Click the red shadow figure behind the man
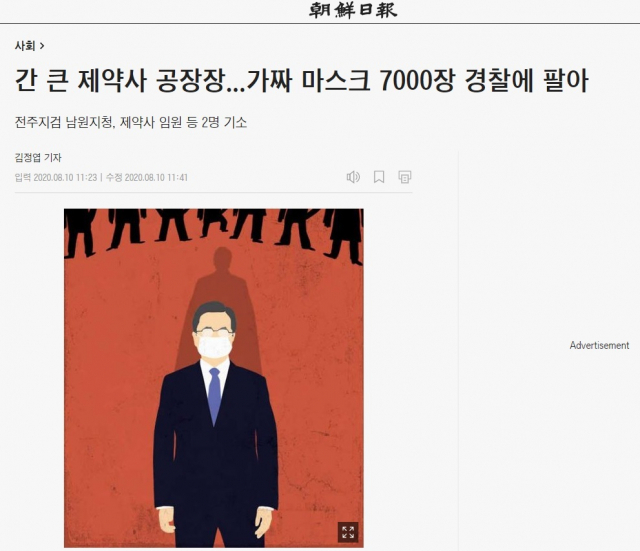The height and width of the screenshot is (551, 640). coord(221,294)
